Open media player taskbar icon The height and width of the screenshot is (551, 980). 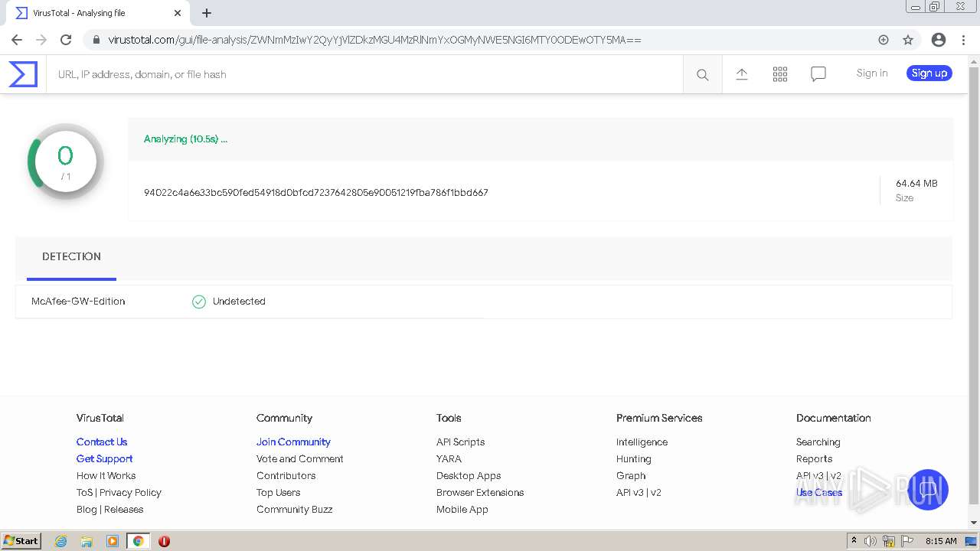(x=113, y=541)
